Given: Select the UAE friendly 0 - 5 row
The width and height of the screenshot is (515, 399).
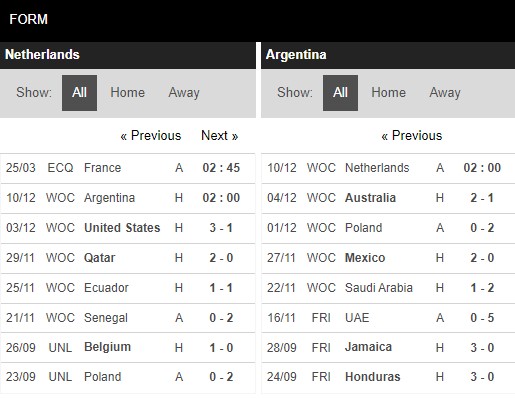Looking at the screenshot, I should tap(388, 318).
